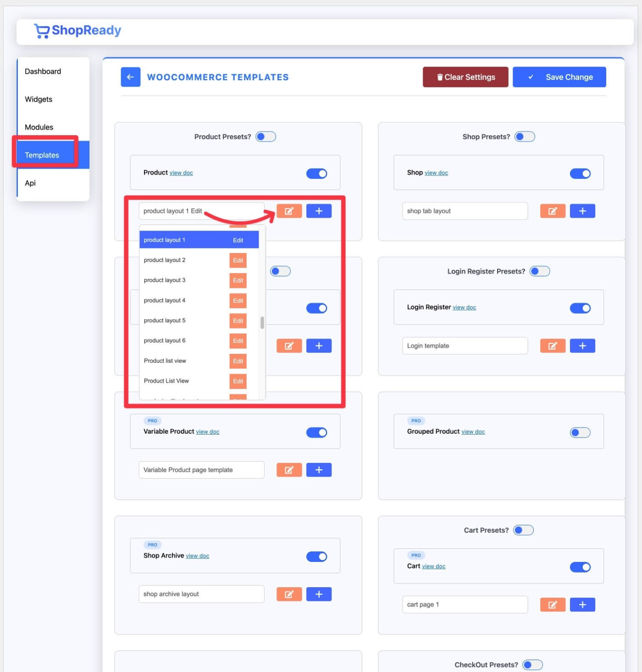Toggle the CheckOut Presets switch
This screenshot has height=672, width=642.
[x=532, y=665]
